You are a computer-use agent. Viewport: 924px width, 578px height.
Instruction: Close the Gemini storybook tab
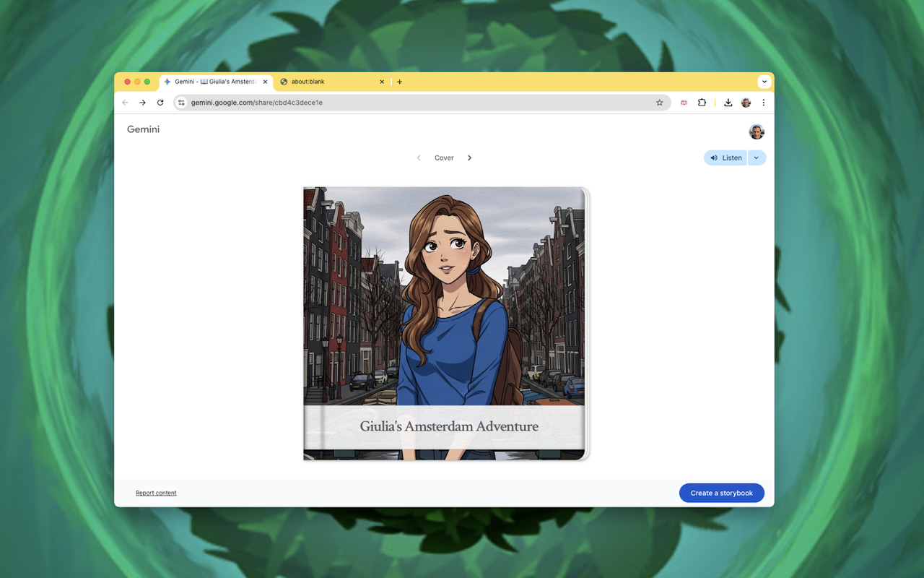265,82
